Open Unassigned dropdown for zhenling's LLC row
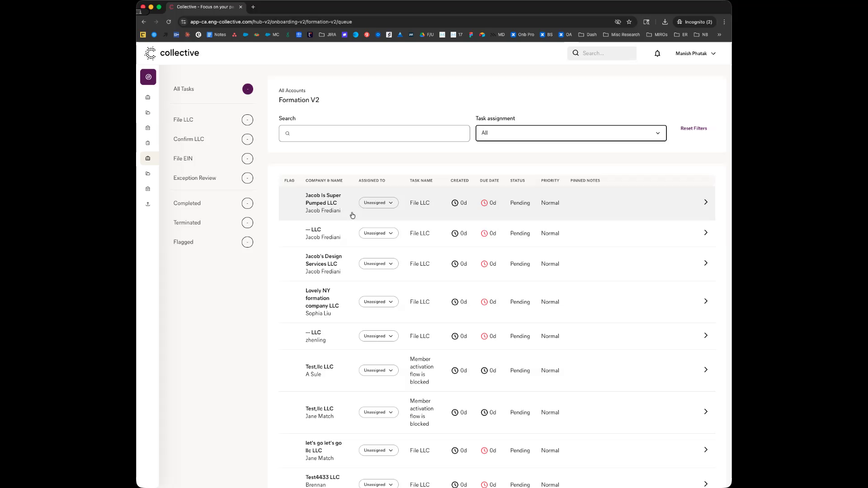This screenshot has width=868, height=488. coord(378,336)
